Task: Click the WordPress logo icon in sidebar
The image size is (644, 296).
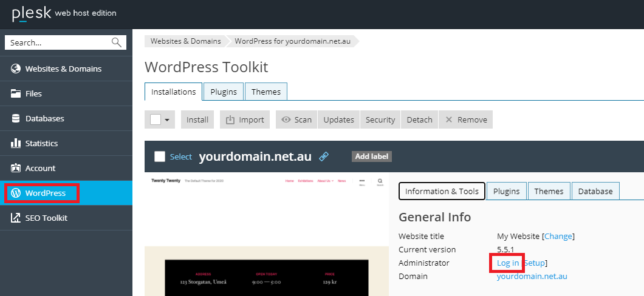Action: click(16, 193)
